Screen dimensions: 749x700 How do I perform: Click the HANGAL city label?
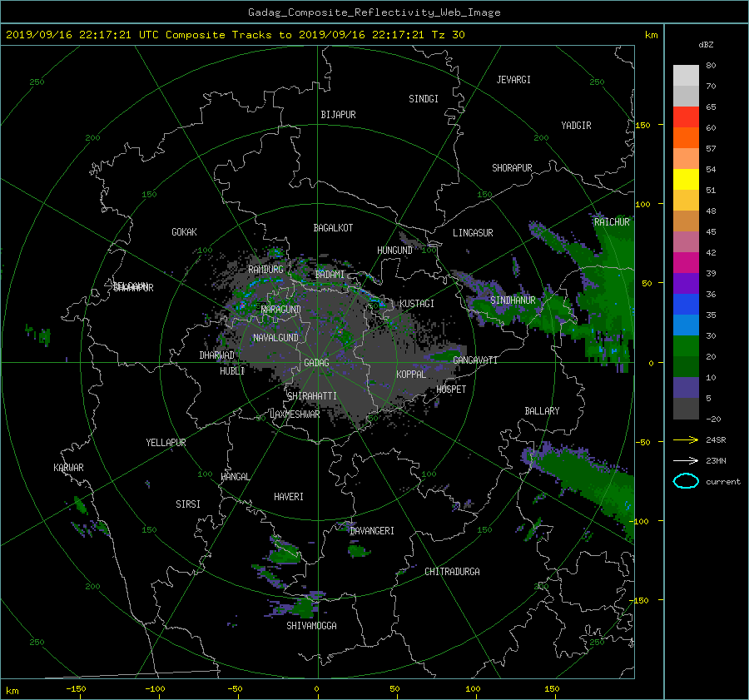(235, 477)
